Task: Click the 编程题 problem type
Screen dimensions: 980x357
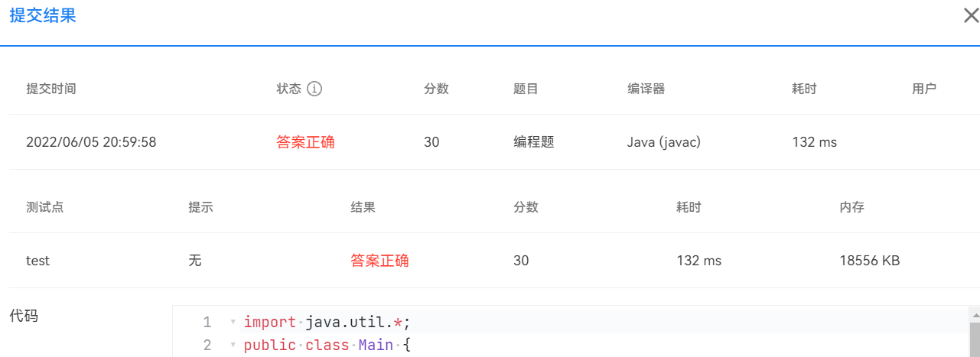Action: [x=533, y=142]
